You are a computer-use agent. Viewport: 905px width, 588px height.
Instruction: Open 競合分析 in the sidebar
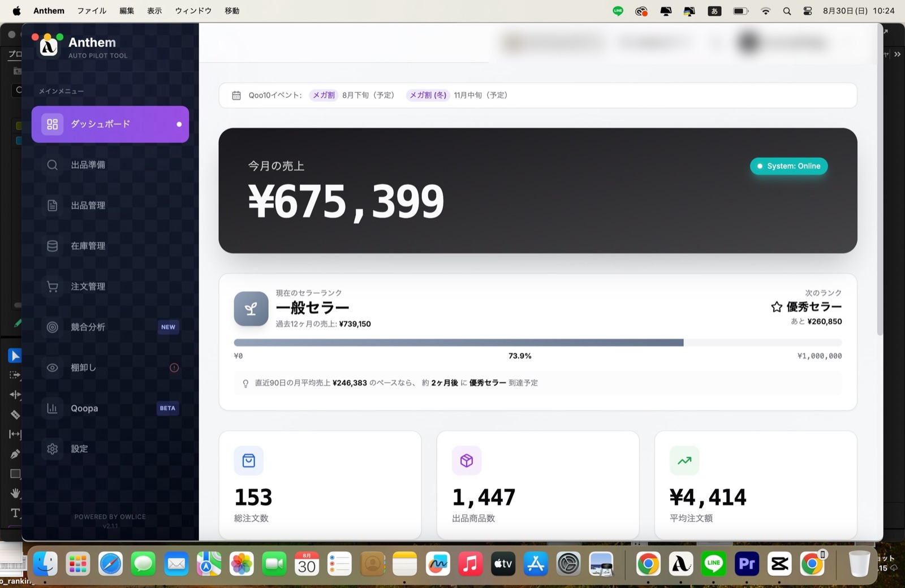(x=110, y=327)
